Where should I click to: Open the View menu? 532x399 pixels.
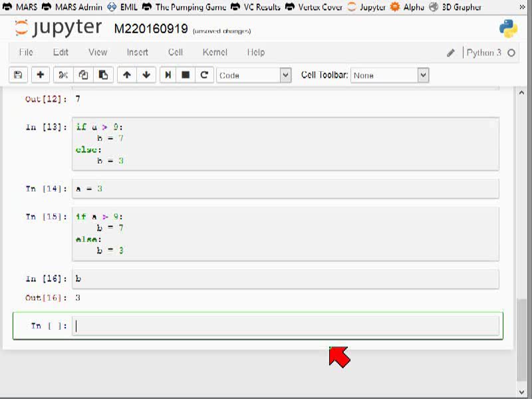tap(98, 53)
